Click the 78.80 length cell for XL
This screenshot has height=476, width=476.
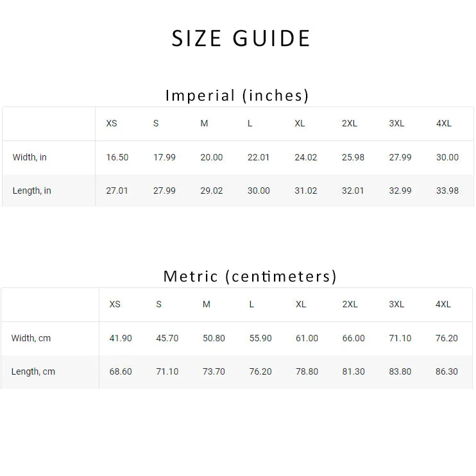pyautogui.click(x=307, y=371)
